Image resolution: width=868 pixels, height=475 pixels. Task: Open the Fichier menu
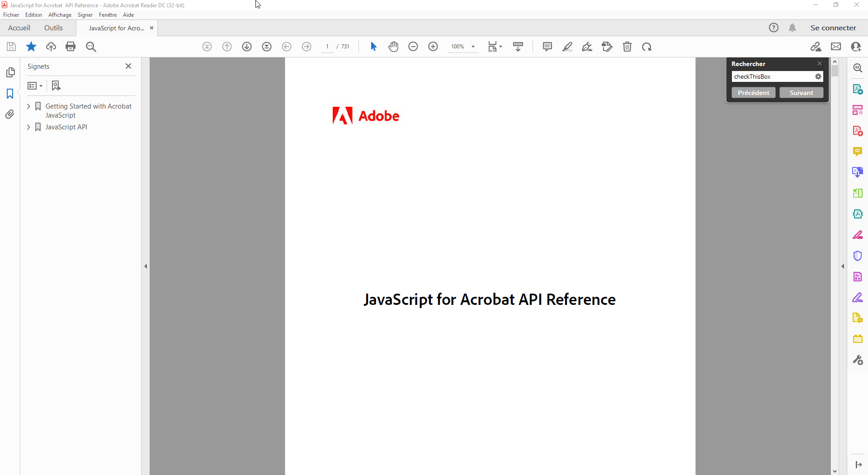coord(11,15)
